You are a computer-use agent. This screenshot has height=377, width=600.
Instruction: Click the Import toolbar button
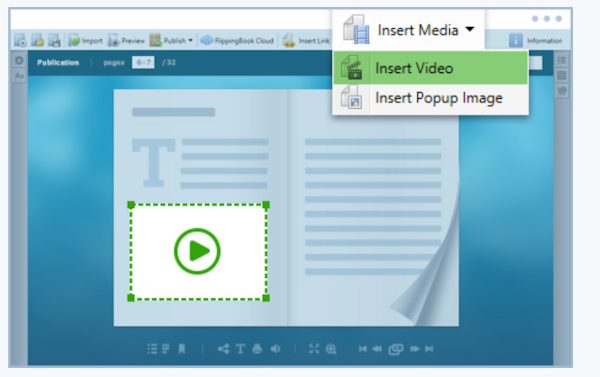pyautogui.click(x=85, y=40)
